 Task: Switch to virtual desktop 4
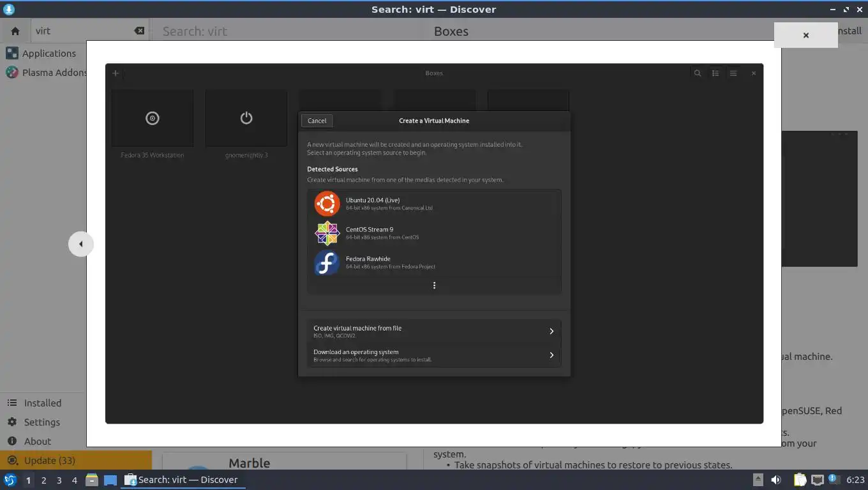(74, 480)
